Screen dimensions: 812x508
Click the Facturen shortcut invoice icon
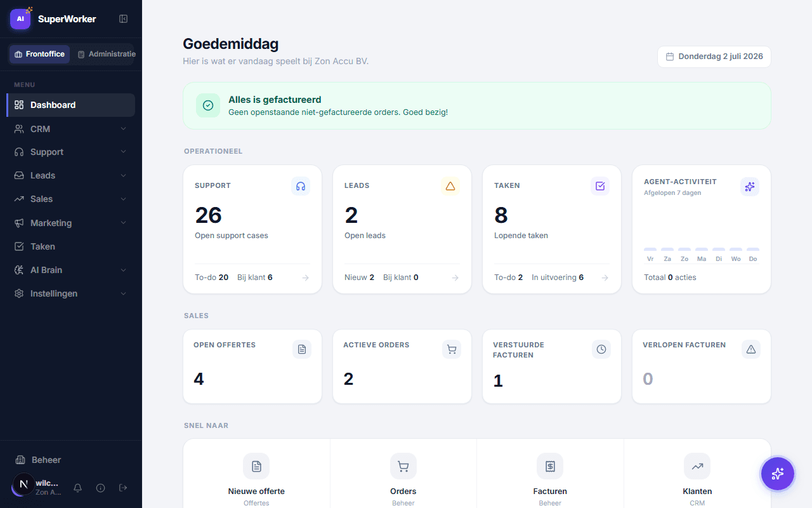550,466
